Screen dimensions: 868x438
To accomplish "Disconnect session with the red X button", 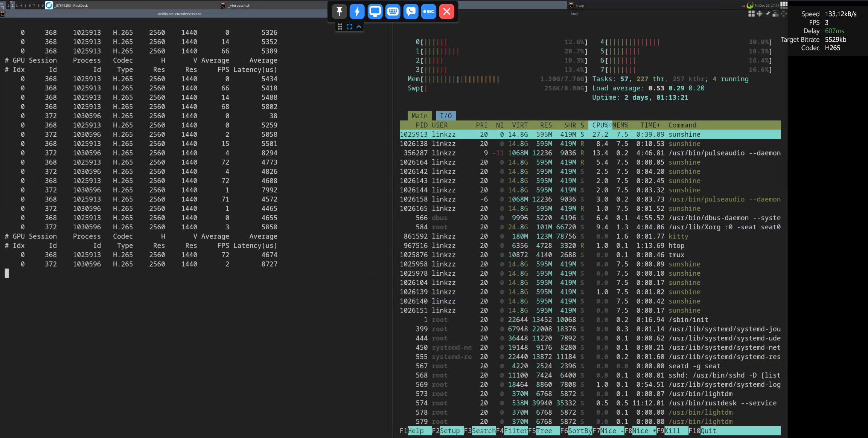I will (x=446, y=11).
